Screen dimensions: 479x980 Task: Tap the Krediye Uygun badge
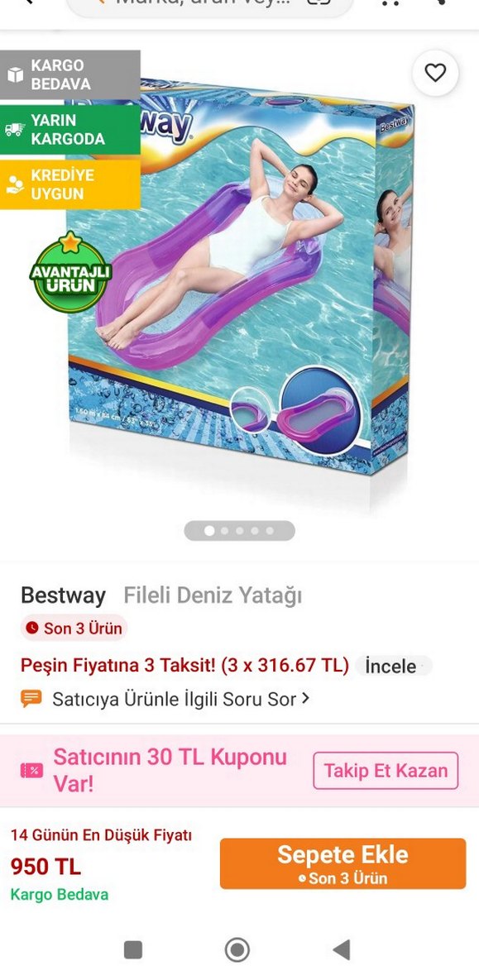click(69, 184)
